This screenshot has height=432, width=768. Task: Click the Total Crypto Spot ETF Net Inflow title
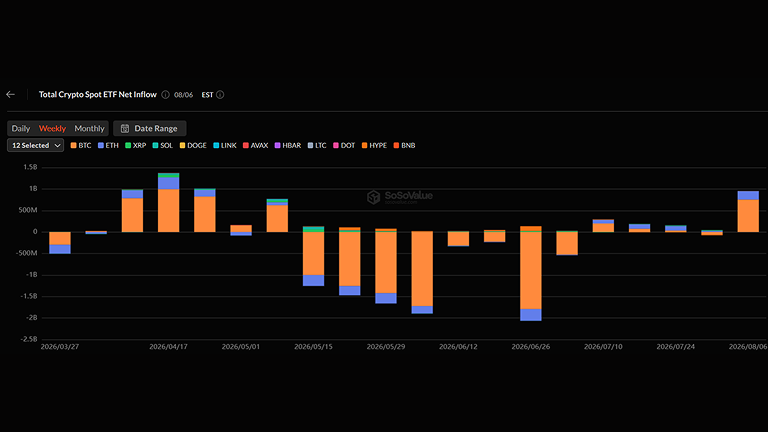click(98, 95)
